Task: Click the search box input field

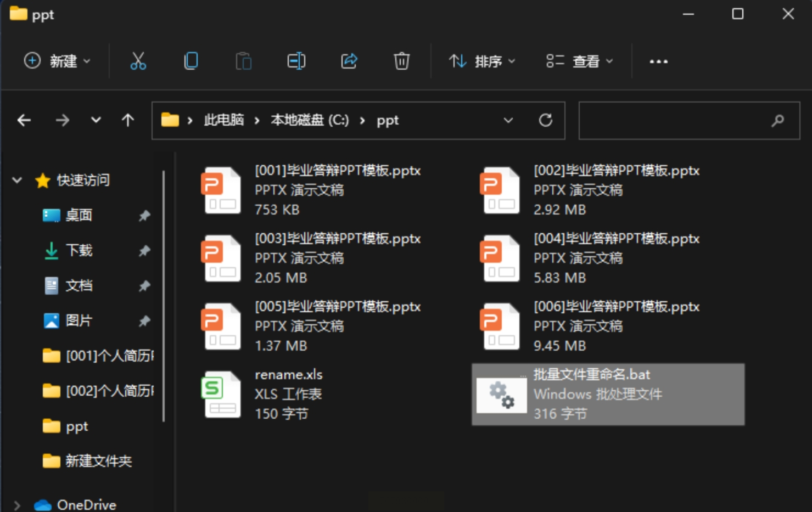Action: coord(675,120)
